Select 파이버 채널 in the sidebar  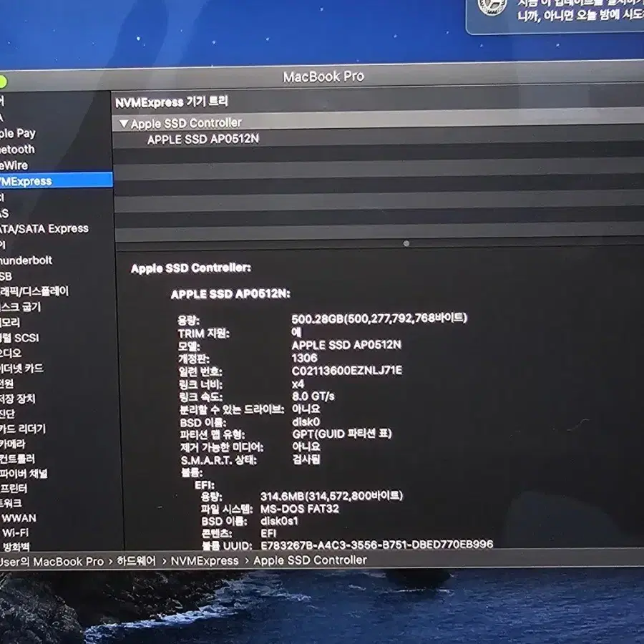24,474
